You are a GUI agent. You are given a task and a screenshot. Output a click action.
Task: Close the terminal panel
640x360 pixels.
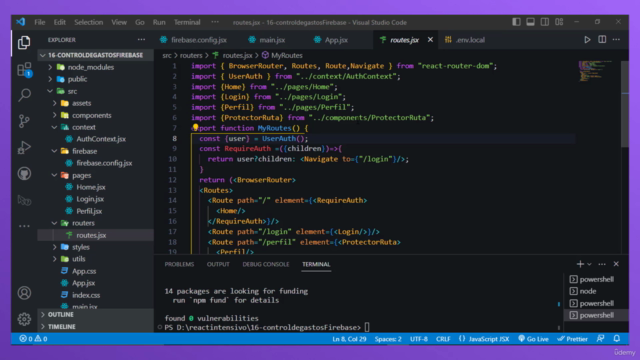[x=616, y=264]
